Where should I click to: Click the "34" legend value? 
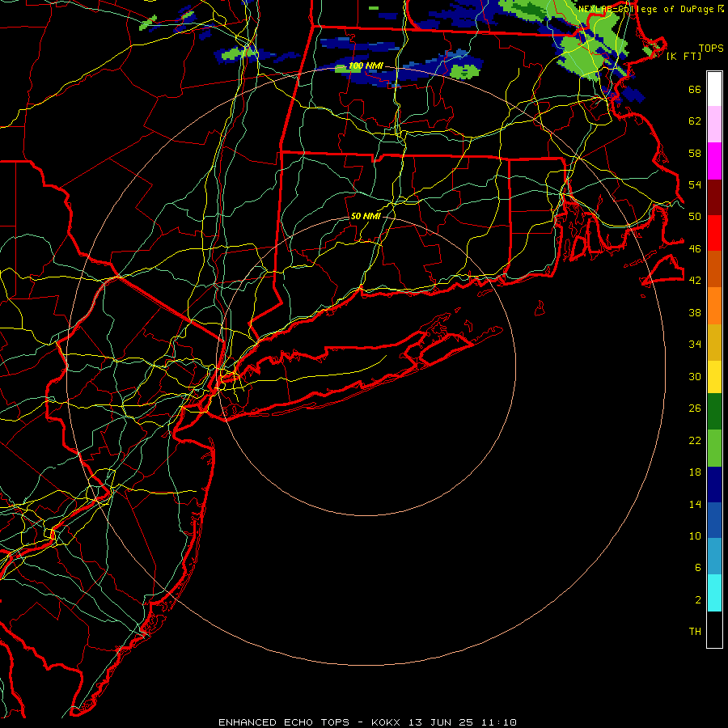(695, 345)
